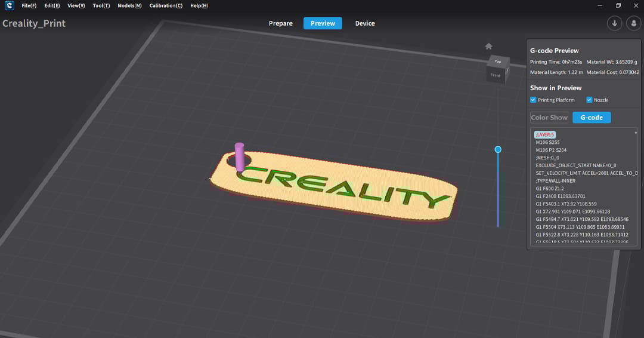Click the G-code Preview heading
Image resolution: width=644 pixels, height=338 pixels.
(x=554, y=51)
